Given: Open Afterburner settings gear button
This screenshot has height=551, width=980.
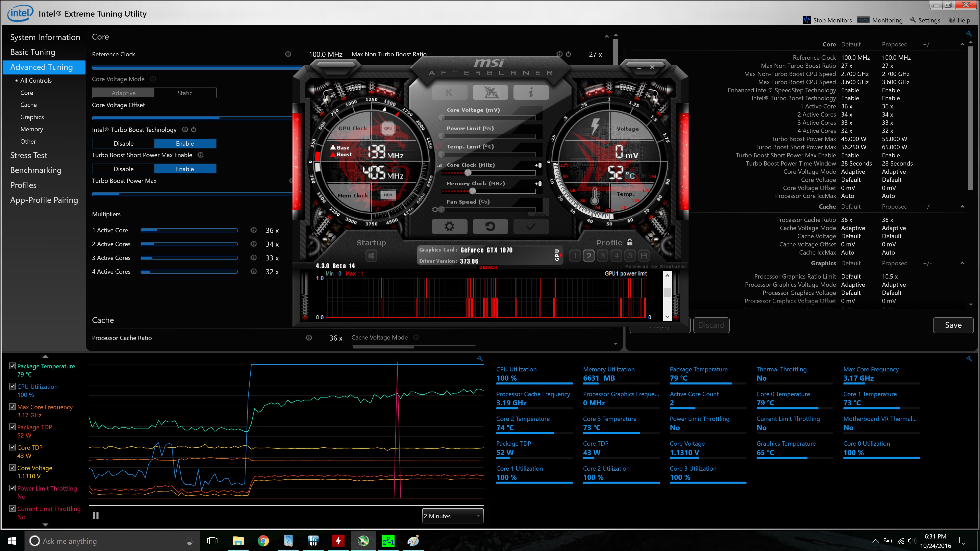Looking at the screenshot, I should click(449, 227).
